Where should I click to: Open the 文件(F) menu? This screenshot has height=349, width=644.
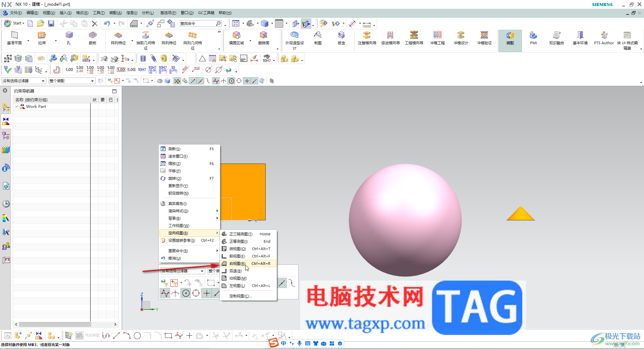pyautogui.click(x=16, y=13)
